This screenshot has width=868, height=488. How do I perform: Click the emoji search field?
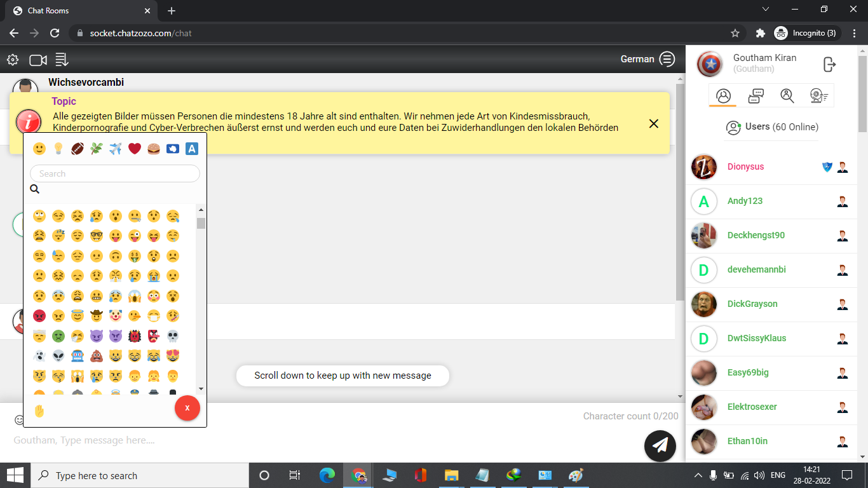[x=115, y=173]
